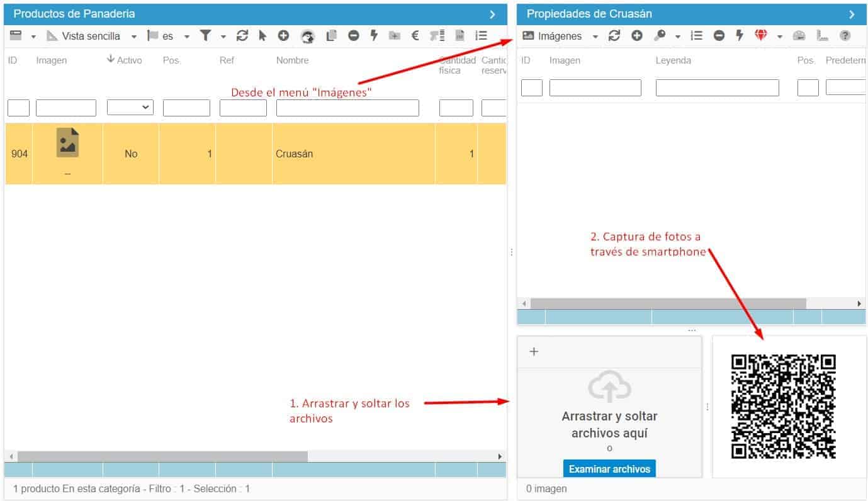The image size is (868, 501).
Task: Refresh the Productos de Panadería list
Action: pyautogui.click(x=242, y=36)
